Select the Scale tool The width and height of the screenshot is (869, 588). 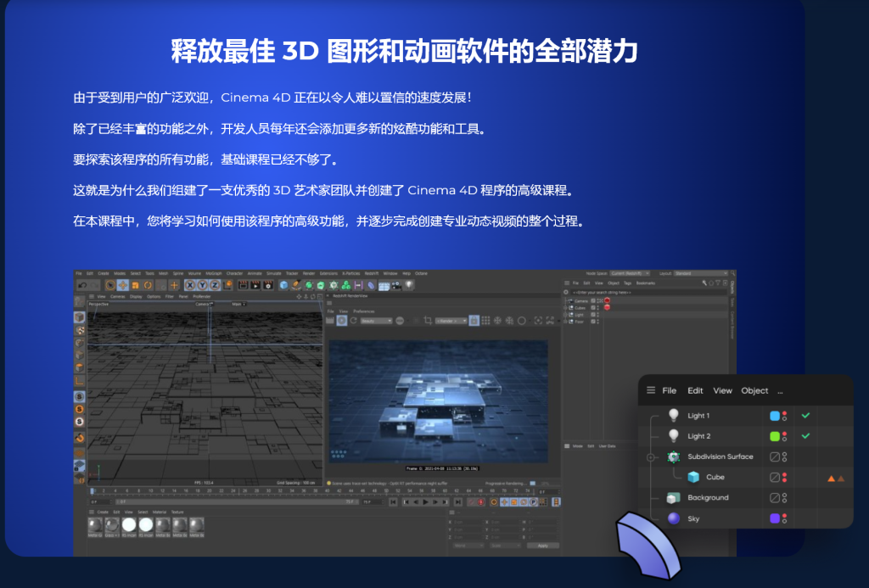pos(135,285)
